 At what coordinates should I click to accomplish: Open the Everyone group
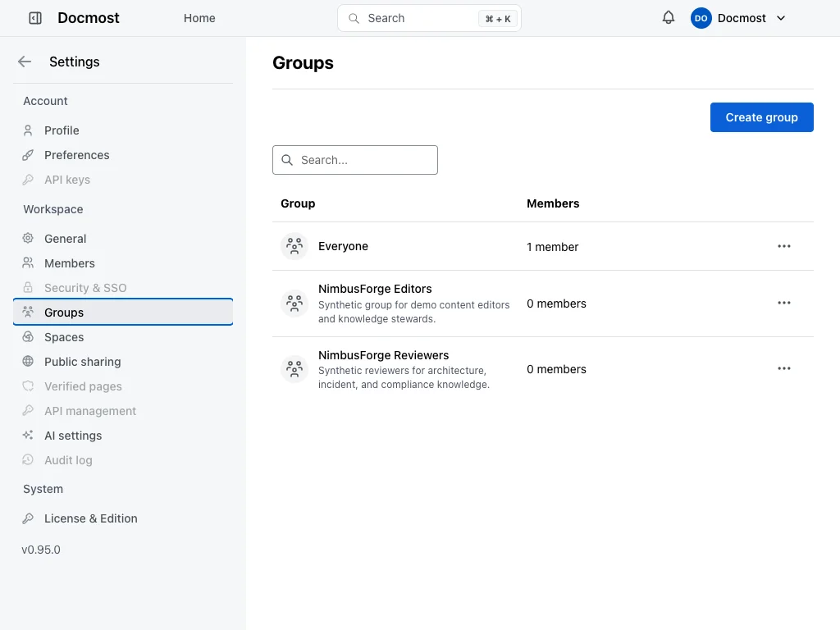tap(343, 246)
